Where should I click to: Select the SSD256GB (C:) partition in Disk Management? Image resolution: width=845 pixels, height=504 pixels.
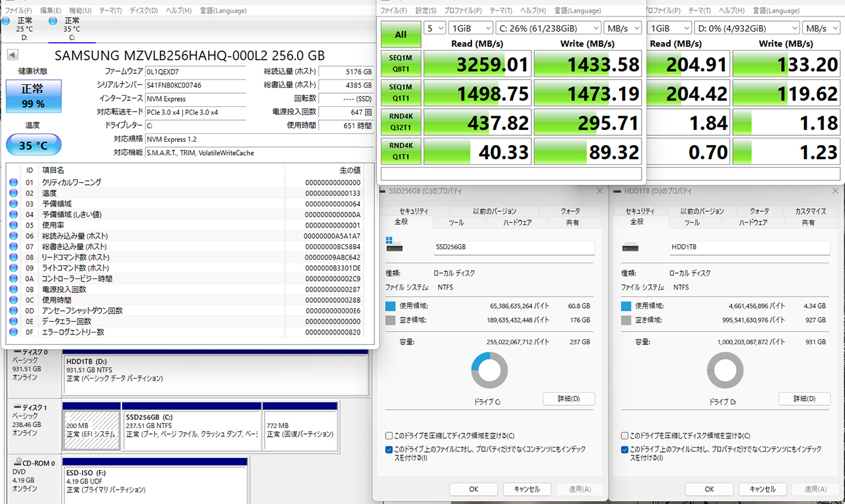(191, 426)
